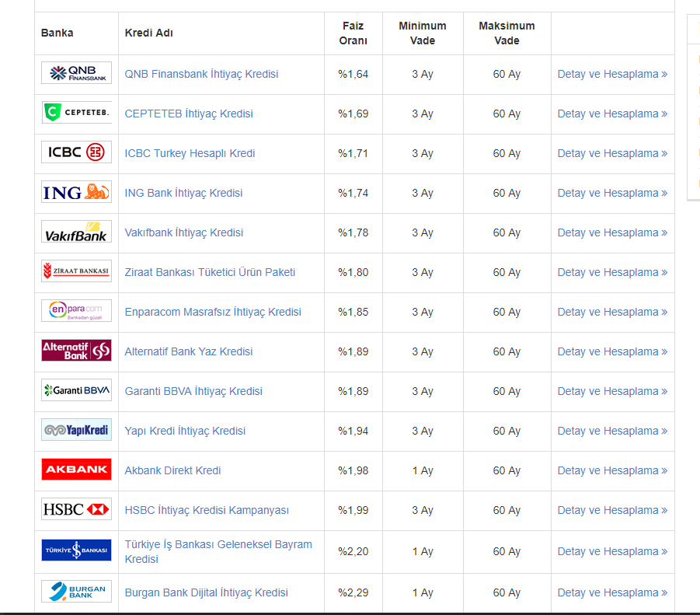Click the Minimum Vade column header
Screen dimensions: 700x615
point(423,33)
